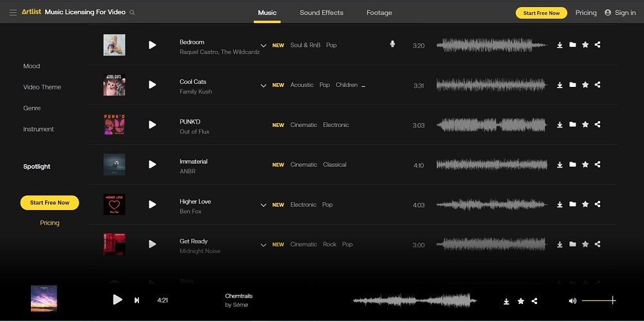Share the Get Ready track
The image size is (644, 322).
pyautogui.click(x=598, y=244)
